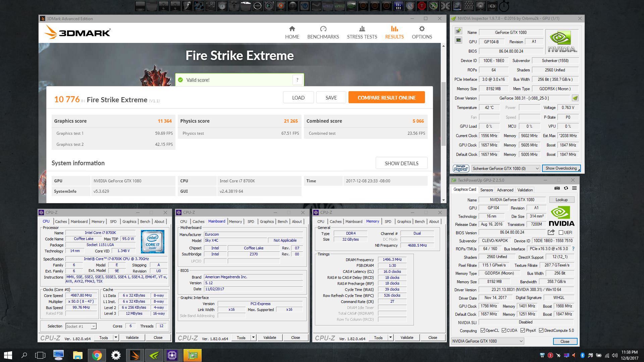
Task: Take GPU-Z screenshot with camera icon
Action: click(x=557, y=188)
